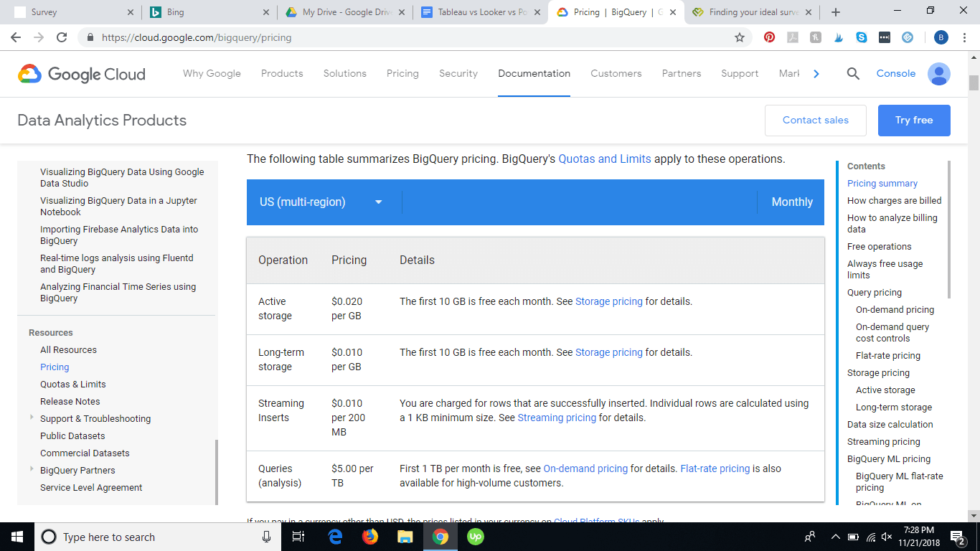Open the Quotas and Limits link in intro text

tap(605, 159)
